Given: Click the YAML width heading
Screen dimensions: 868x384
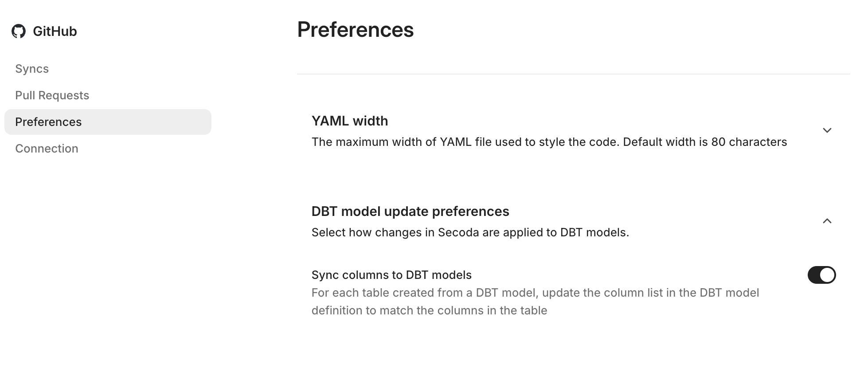Looking at the screenshot, I should click(349, 121).
